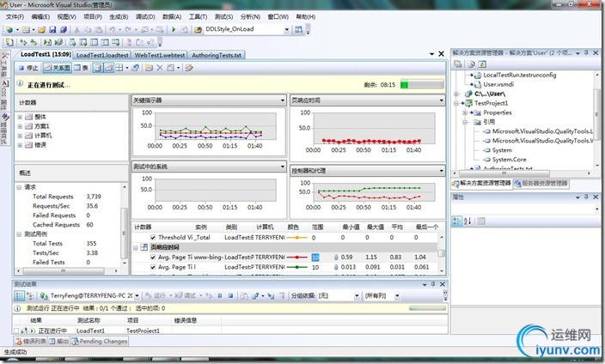Click the folder add-counter icon in load test toolbar

tap(149, 68)
